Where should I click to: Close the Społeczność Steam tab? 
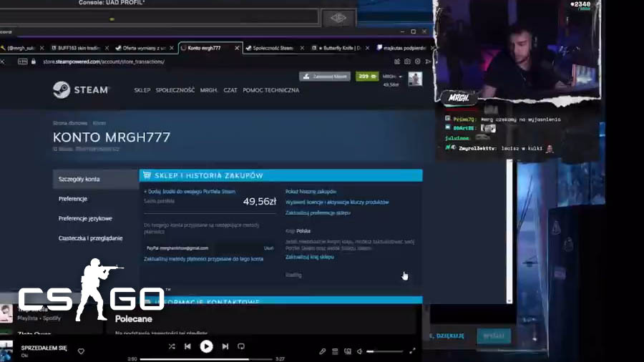pos(302,48)
